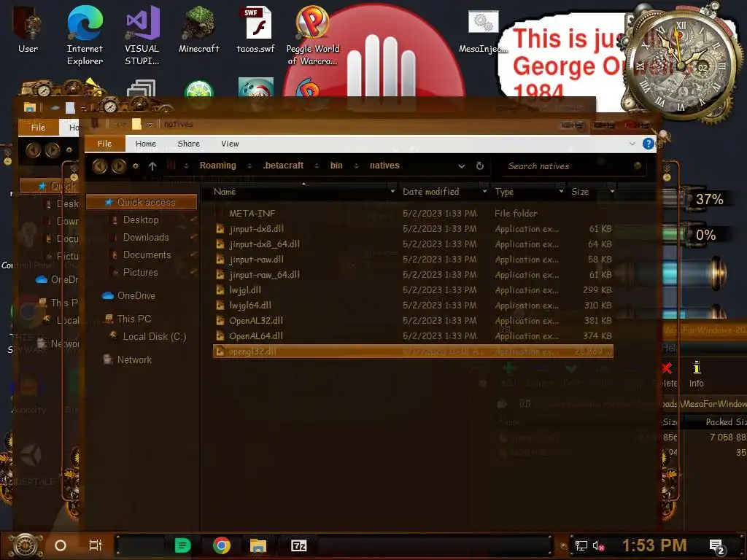Click Roaming in the address breadcrumb
This screenshot has height=560, width=747.
217,166
